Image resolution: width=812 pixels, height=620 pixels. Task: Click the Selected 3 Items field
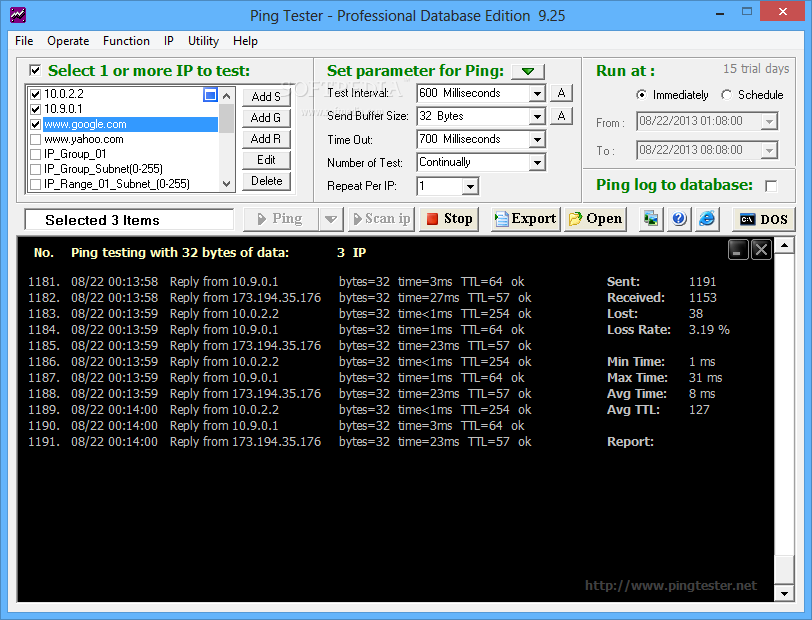[129, 220]
